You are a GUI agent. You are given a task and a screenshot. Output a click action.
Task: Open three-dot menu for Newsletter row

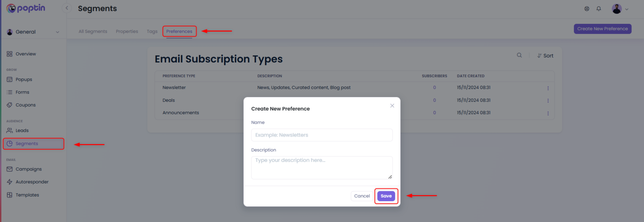coord(548,88)
